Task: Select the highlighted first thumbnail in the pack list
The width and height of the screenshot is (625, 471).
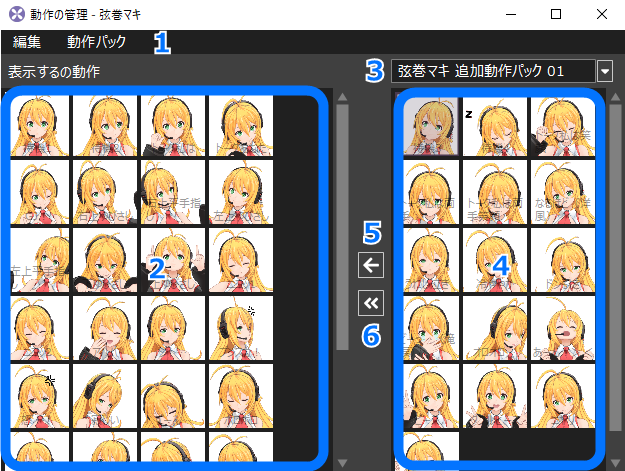Action: click(430, 126)
